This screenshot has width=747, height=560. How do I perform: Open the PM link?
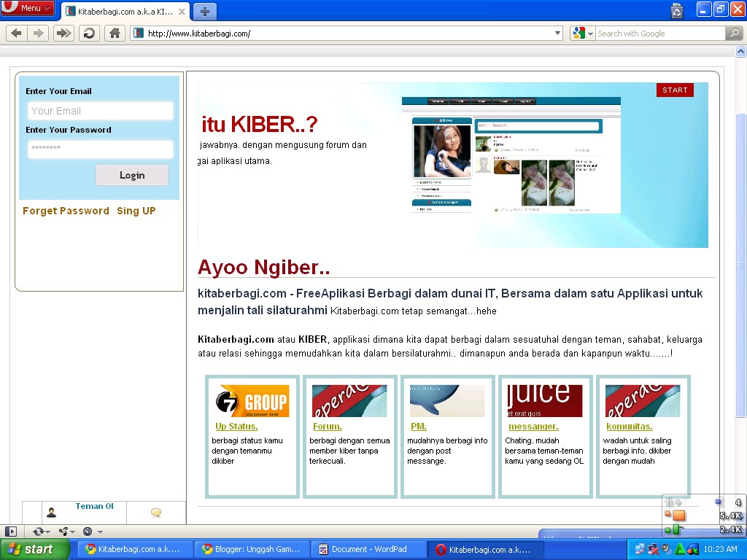418,426
